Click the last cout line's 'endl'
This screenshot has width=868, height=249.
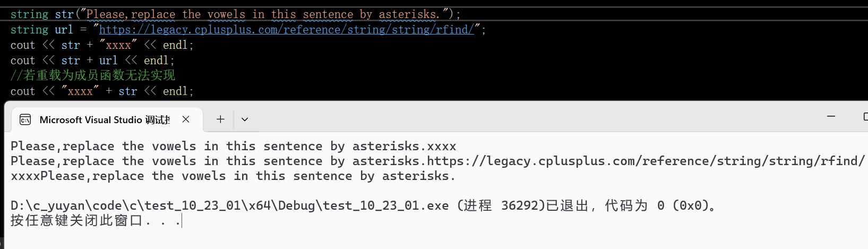175,91
